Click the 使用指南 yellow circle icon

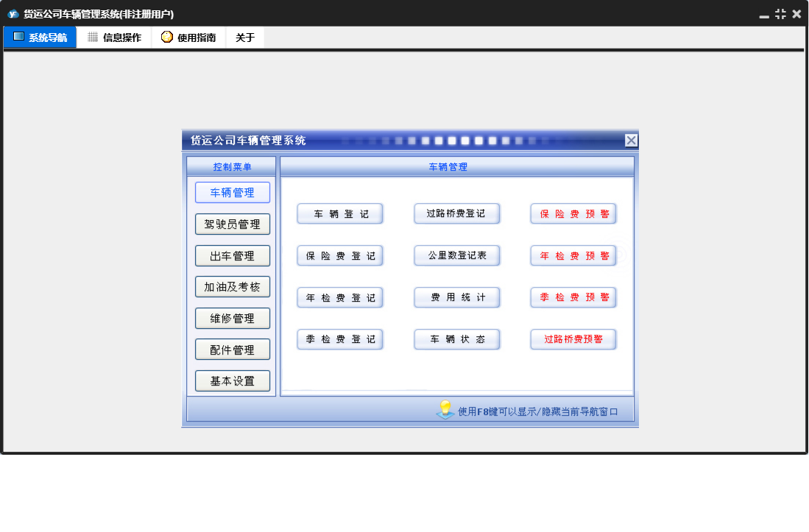[x=166, y=37]
